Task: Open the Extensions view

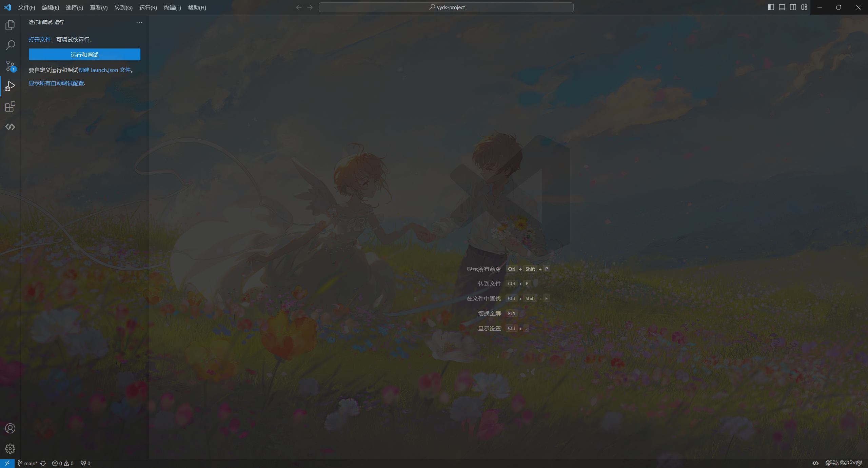Action: click(10, 106)
